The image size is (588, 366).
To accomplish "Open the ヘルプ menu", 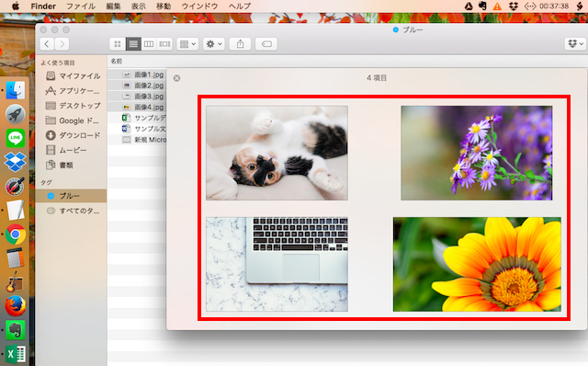I will 240,6.
